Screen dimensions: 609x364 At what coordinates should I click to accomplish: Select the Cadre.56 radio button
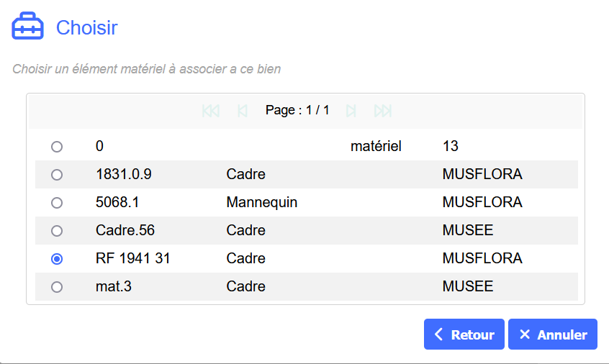(57, 231)
